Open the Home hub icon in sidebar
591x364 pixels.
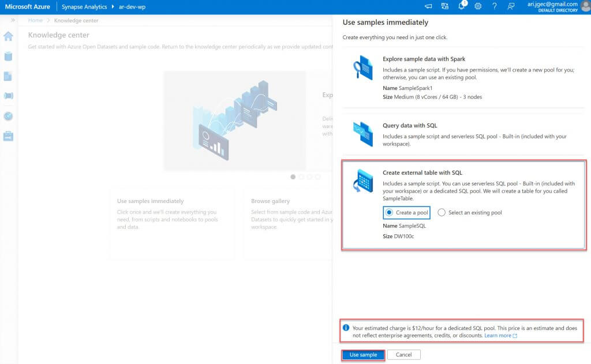point(8,36)
